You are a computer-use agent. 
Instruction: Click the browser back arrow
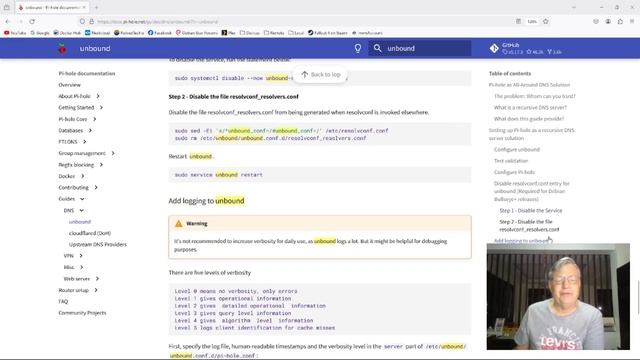8,21
